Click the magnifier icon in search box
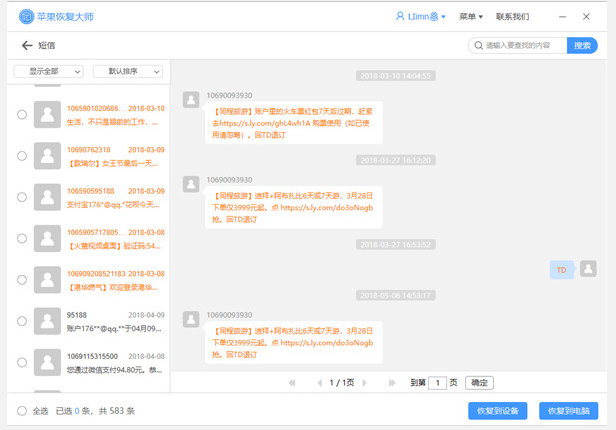Viewport: 616px width, 430px height. click(477, 46)
